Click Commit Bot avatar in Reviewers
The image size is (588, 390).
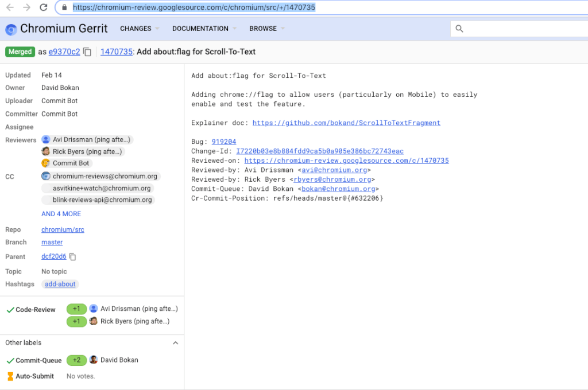click(x=46, y=163)
